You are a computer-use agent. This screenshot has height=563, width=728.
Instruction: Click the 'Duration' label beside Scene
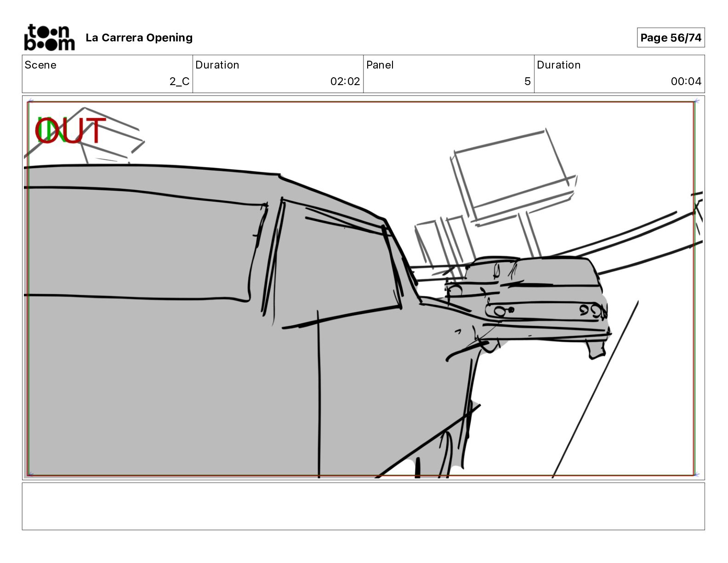(217, 65)
